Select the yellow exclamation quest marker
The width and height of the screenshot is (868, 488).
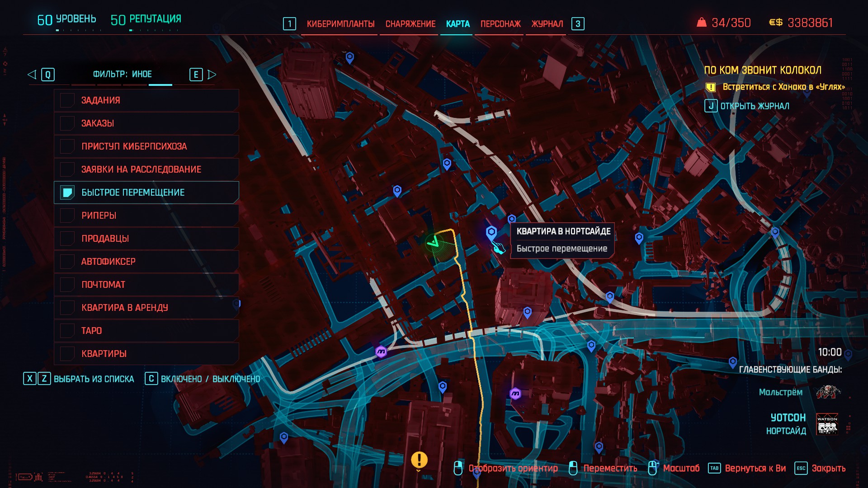pyautogui.click(x=419, y=460)
